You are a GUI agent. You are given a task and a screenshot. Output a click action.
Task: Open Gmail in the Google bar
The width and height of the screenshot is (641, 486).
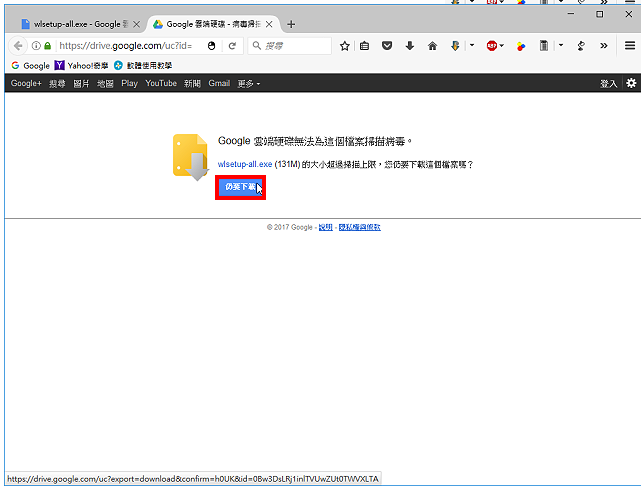click(x=219, y=83)
